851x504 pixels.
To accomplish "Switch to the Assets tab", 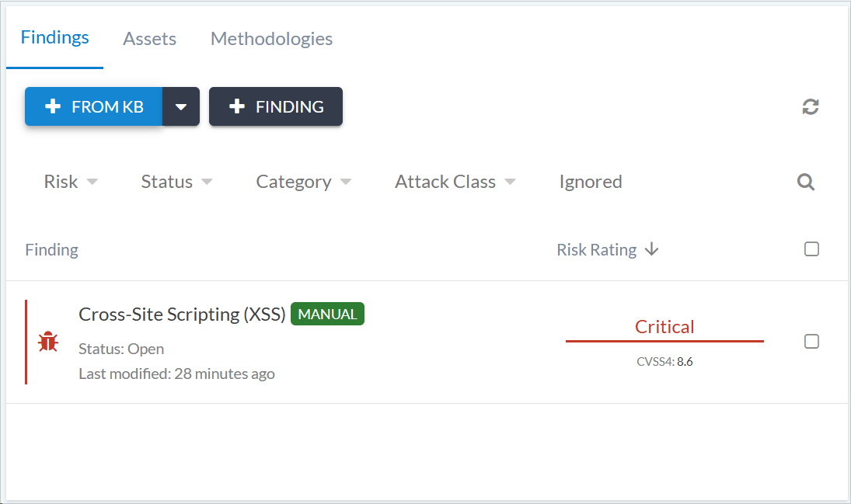I will (149, 39).
